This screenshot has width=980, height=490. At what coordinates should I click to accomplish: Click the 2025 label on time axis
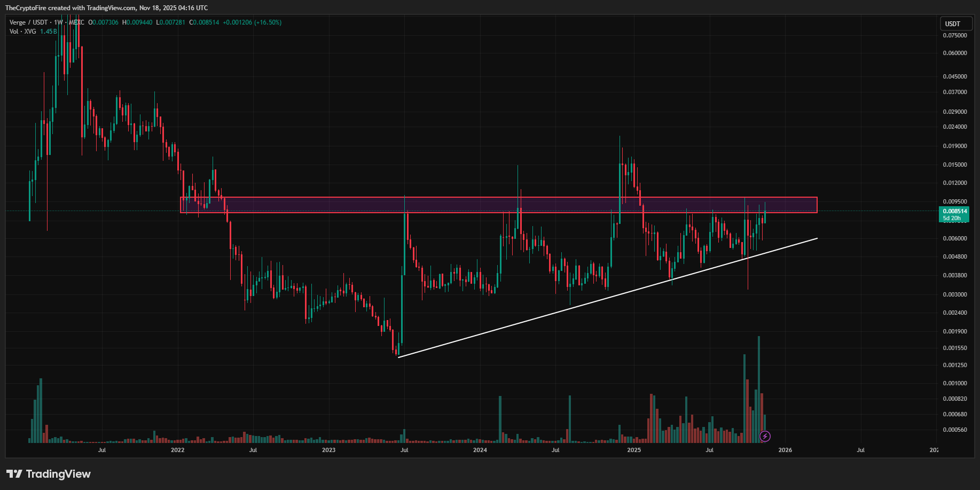coord(634,450)
